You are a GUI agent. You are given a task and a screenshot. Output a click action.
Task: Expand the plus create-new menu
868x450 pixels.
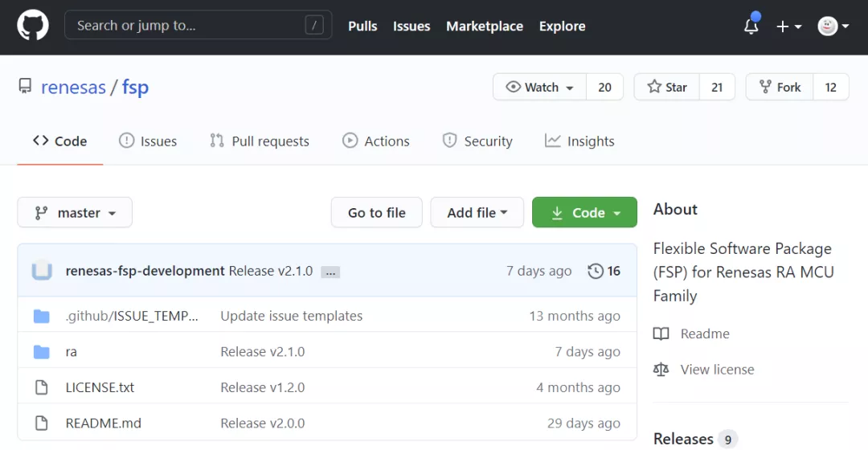click(789, 26)
